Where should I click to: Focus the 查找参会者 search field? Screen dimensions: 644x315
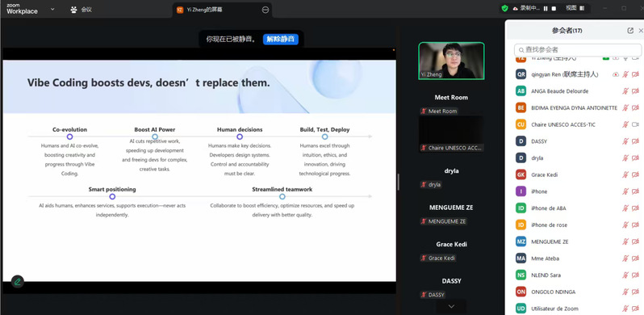[578, 50]
